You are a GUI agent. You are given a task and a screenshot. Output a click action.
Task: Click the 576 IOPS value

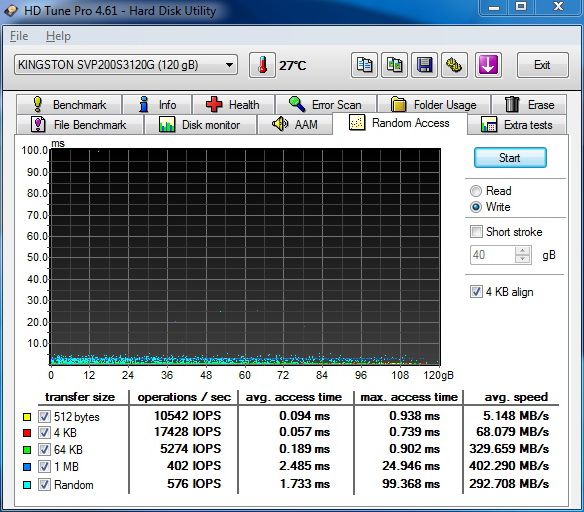194,484
